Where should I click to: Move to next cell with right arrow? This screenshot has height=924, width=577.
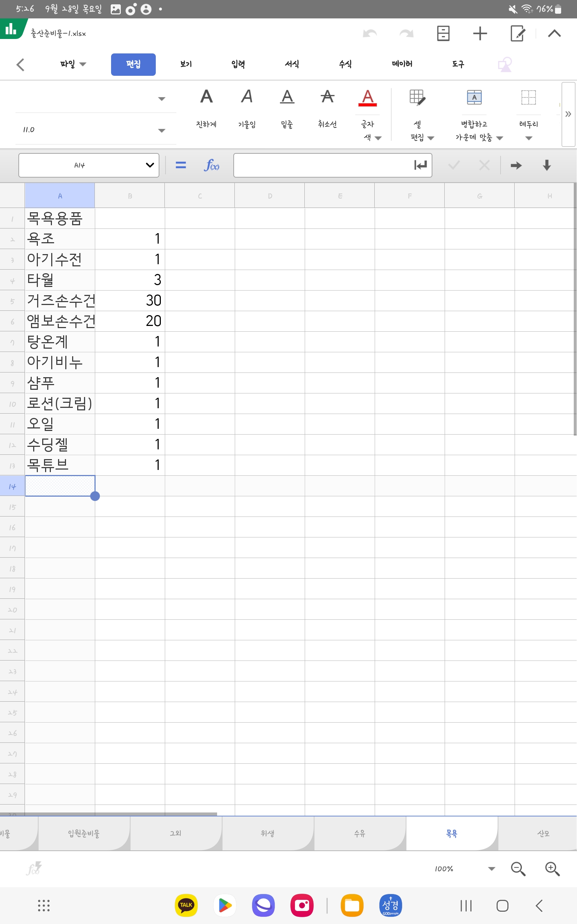click(x=516, y=165)
